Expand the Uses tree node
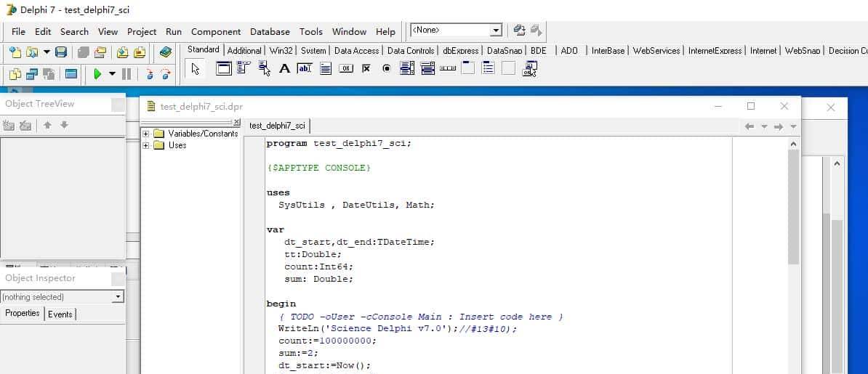868x374 pixels. pos(146,145)
